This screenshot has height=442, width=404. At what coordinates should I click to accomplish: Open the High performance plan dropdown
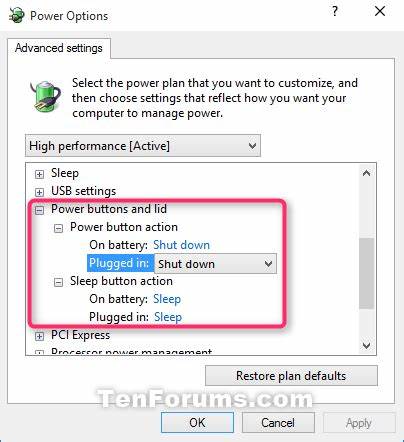coord(143,146)
